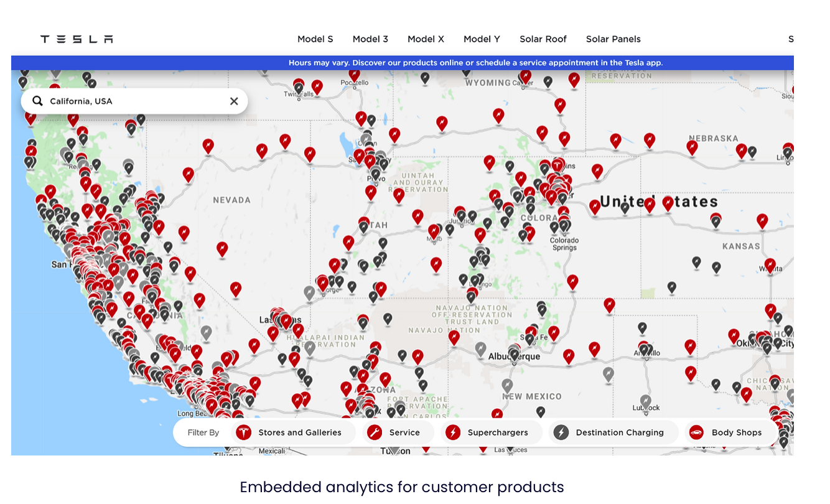Navigate to Model Y
This screenshot has width=830, height=504.
coord(482,39)
